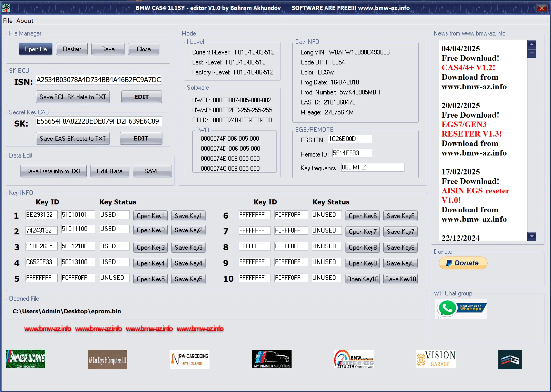551x392 pixels.
Task: Click the CAS4 app icon in title bar
Action: click(6, 8)
